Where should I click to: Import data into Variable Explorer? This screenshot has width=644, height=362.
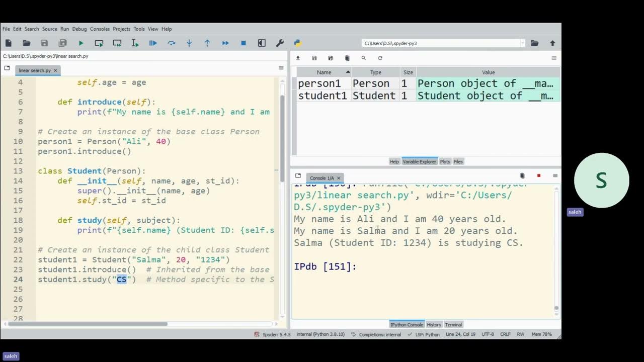[298, 58]
